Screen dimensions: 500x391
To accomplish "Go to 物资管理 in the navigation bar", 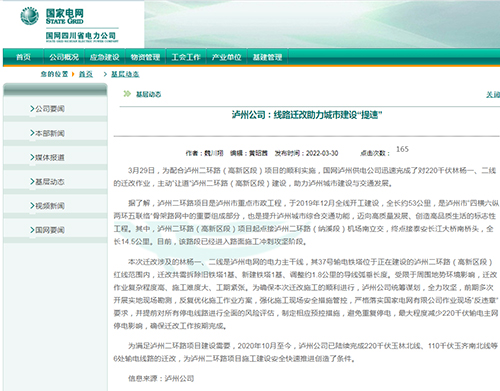I will coord(145,57).
